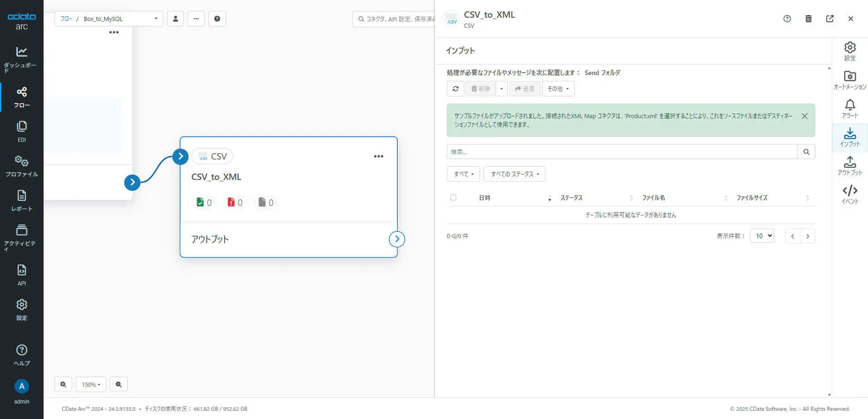Open connector panel in new window
Screen dimensions: 868x419
830,19
